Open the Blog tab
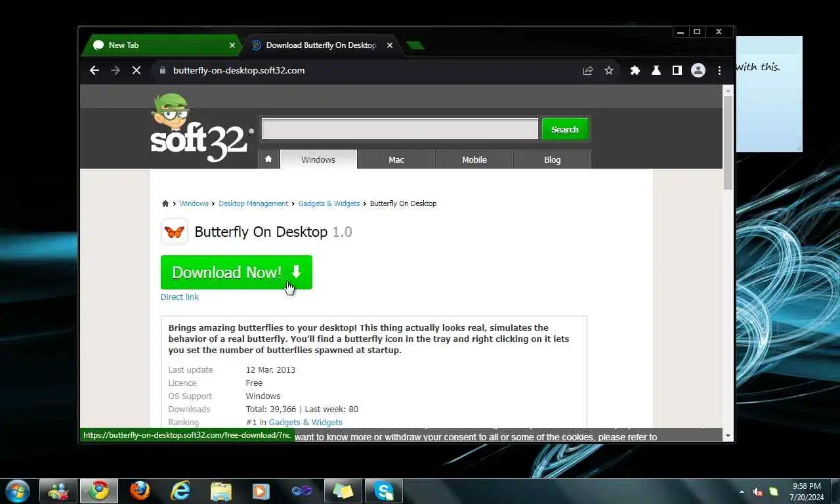This screenshot has width=840, height=504. [x=553, y=159]
